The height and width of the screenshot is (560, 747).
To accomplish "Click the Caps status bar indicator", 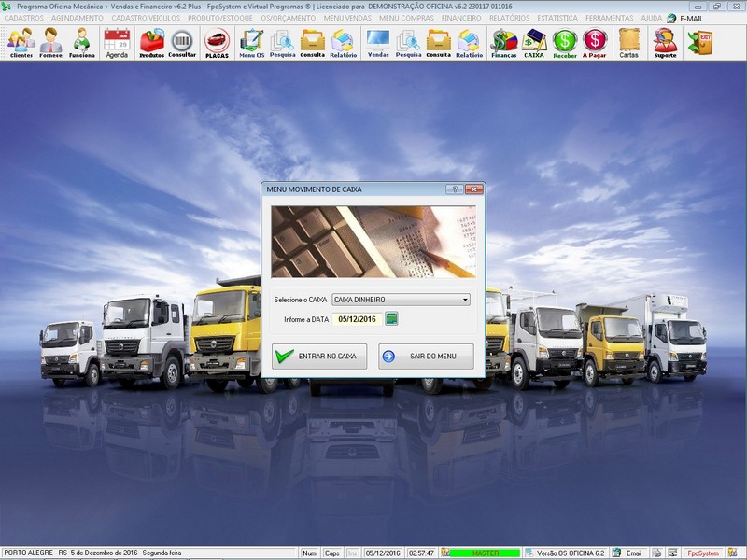I will [x=332, y=553].
